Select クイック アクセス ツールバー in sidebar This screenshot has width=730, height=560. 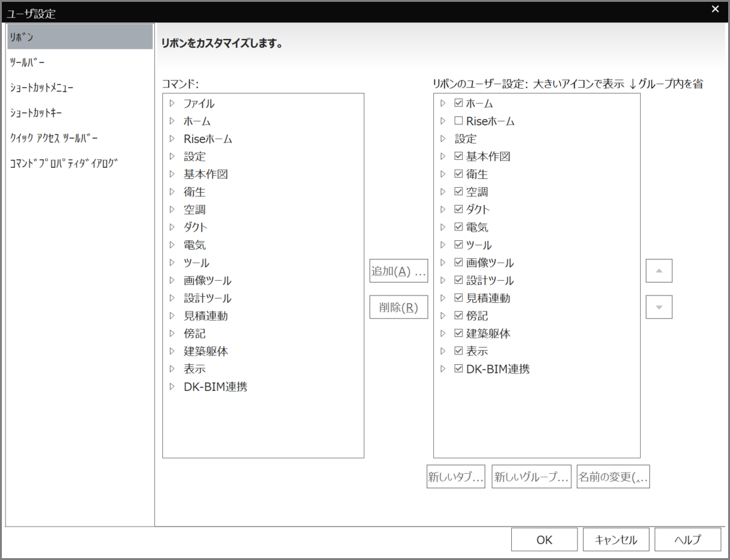pyautogui.click(x=54, y=138)
